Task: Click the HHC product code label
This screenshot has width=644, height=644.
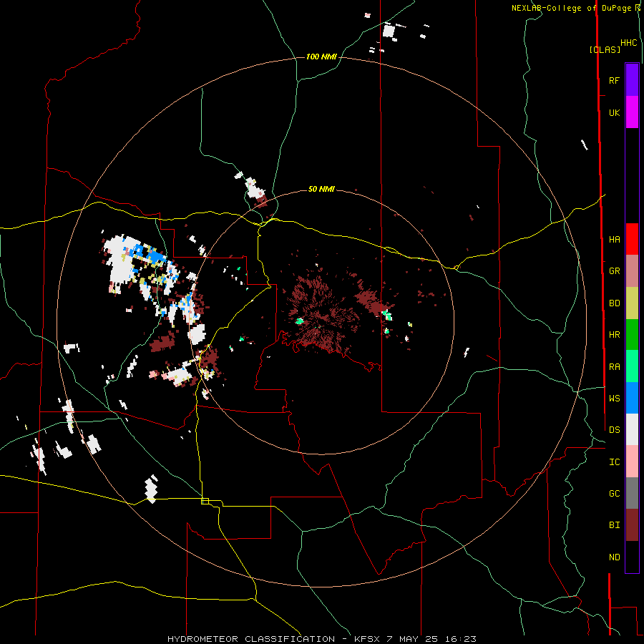Action: pyautogui.click(x=628, y=43)
